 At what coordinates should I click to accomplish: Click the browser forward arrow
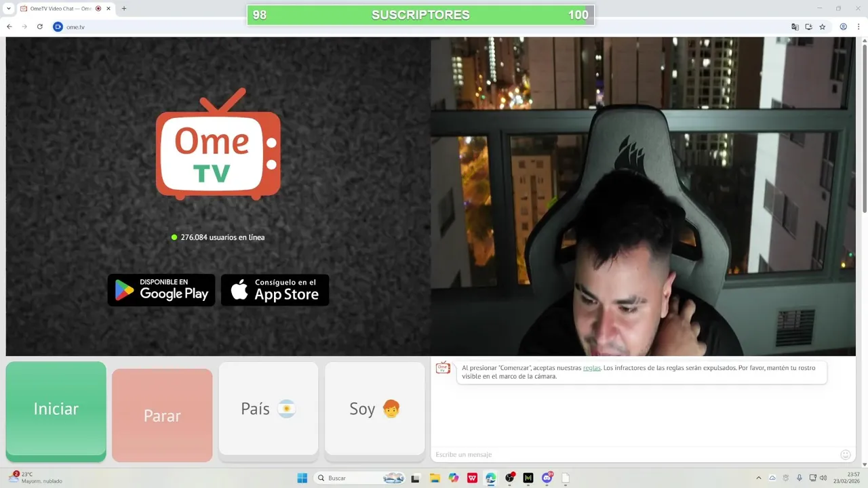[24, 26]
